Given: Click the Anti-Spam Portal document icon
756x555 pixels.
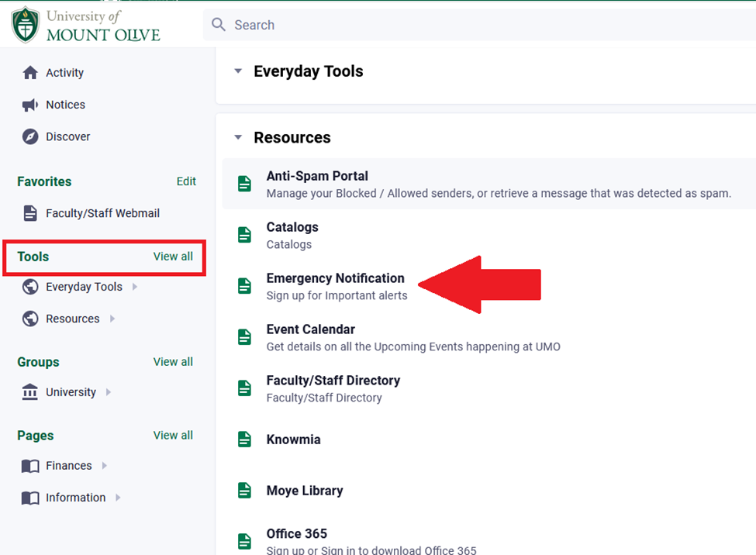Looking at the screenshot, I should point(244,184).
